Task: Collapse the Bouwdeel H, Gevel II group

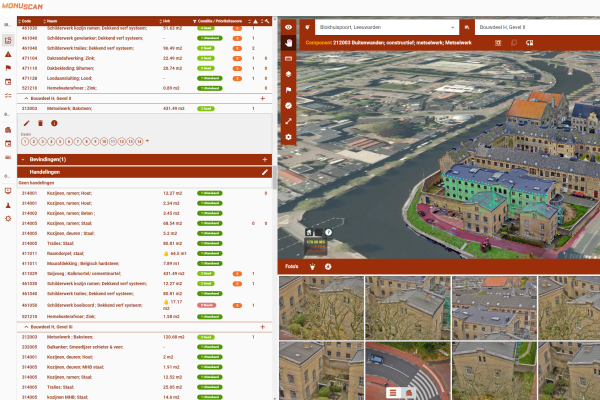Action: pyautogui.click(x=26, y=98)
